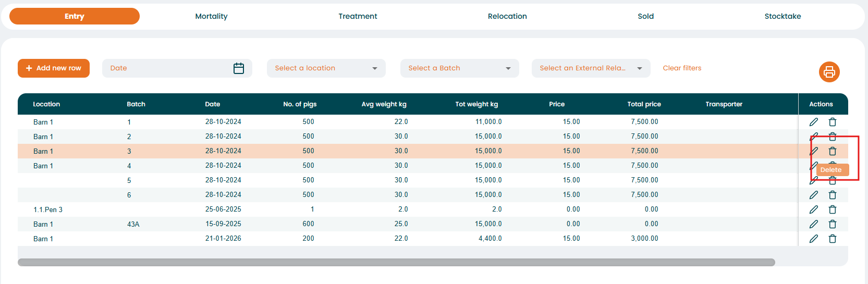Click the Transporter column header
The height and width of the screenshot is (284, 868).
(x=724, y=104)
